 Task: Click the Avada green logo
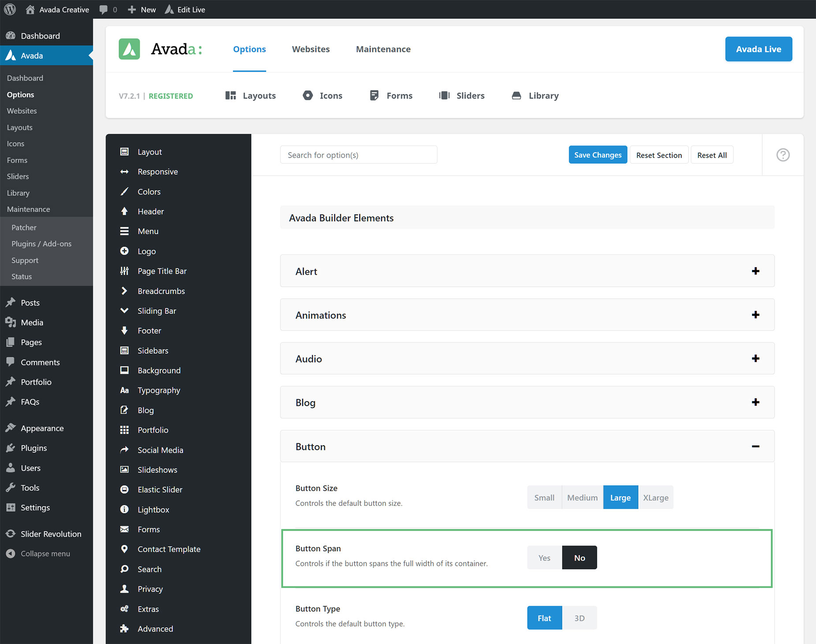pyautogui.click(x=129, y=49)
